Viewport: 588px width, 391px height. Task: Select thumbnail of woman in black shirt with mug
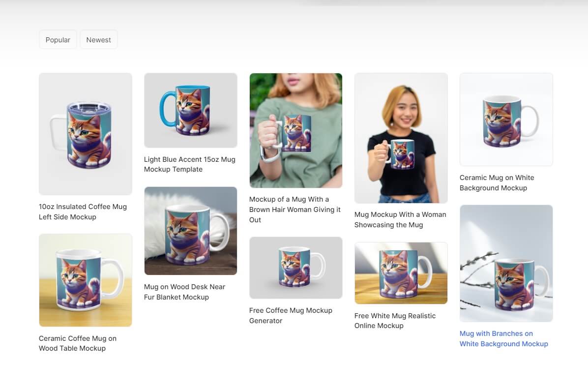pyautogui.click(x=401, y=138)
